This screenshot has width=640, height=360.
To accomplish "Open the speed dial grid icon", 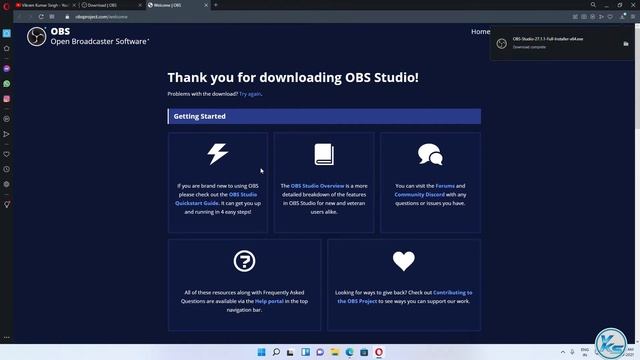I will [x=52, y=17].
